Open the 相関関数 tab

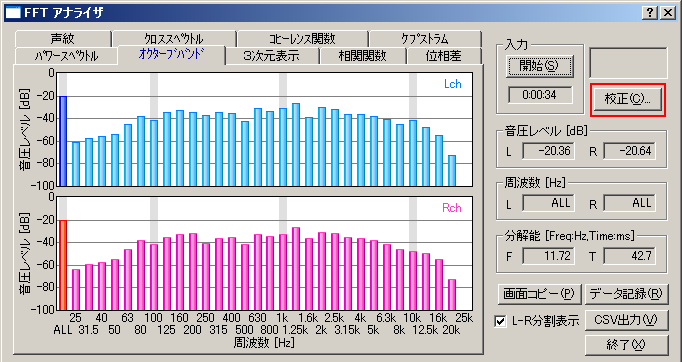362,56
